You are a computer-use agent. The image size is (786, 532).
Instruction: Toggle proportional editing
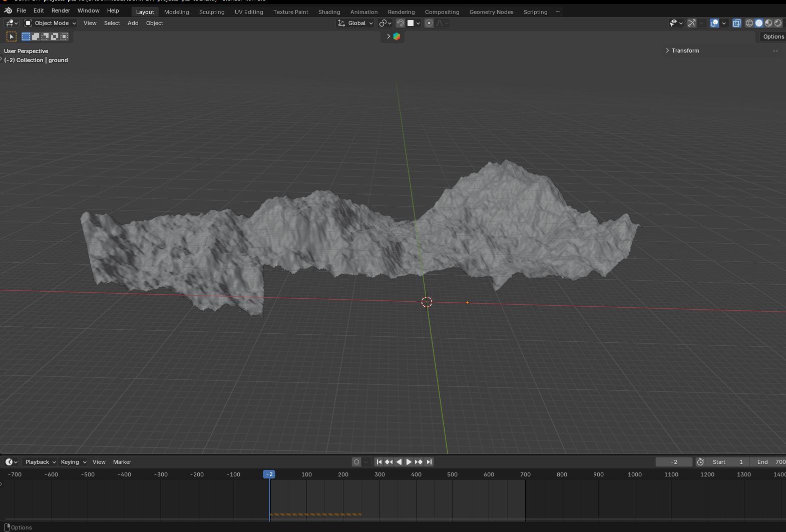coord(429,23)
